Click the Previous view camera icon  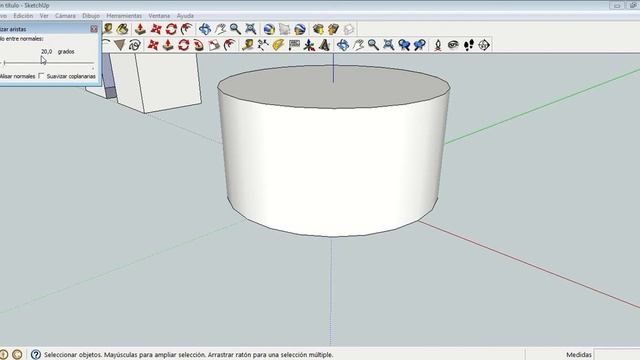pos(404,45)
